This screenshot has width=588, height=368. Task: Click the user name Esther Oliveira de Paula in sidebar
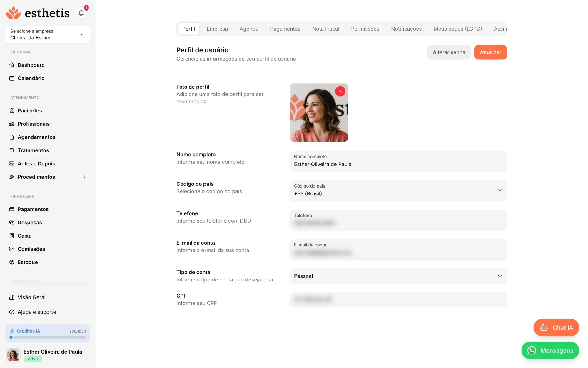point(53,352)
